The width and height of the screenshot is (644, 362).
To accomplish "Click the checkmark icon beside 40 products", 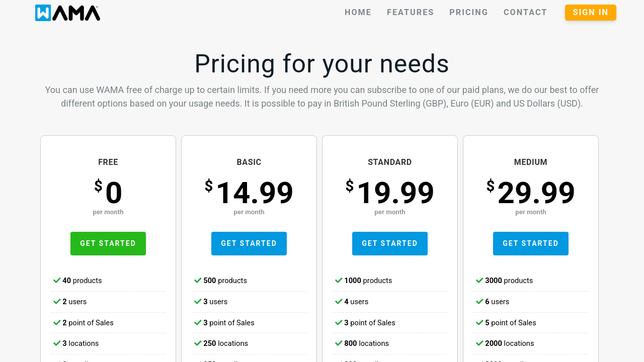I will point(57,281).
